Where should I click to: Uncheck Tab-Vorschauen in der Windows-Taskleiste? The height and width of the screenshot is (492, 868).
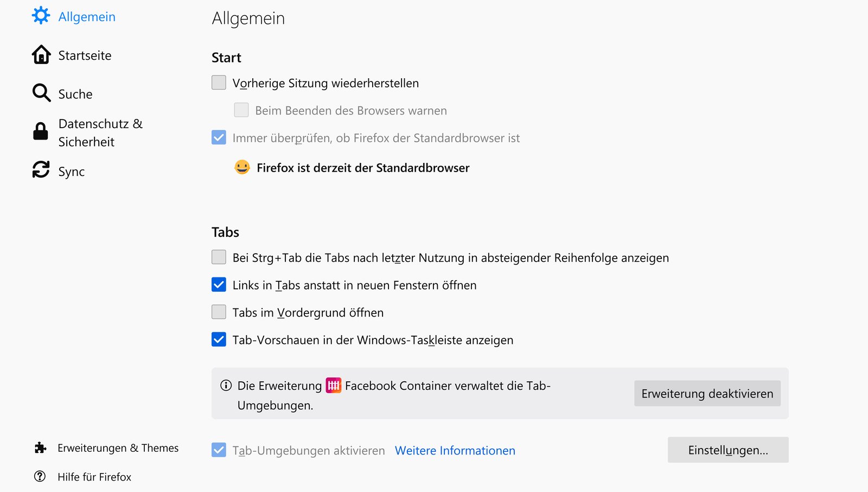coord(219,339)
